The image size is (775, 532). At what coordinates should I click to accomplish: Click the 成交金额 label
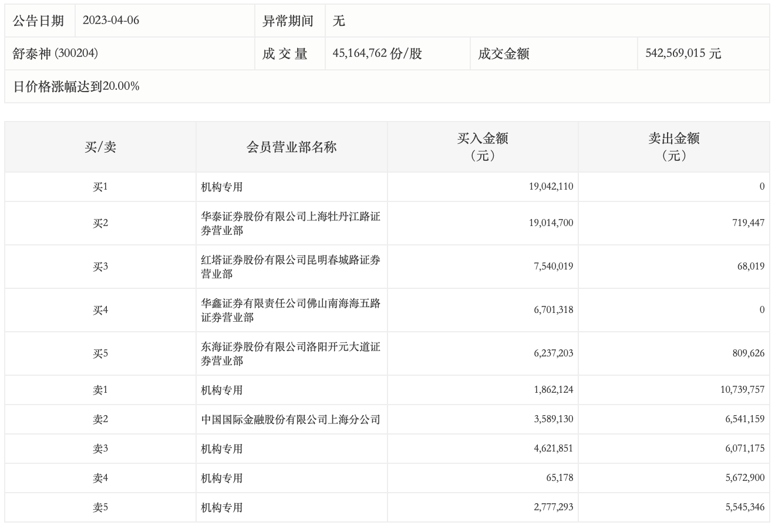(503, 53)
